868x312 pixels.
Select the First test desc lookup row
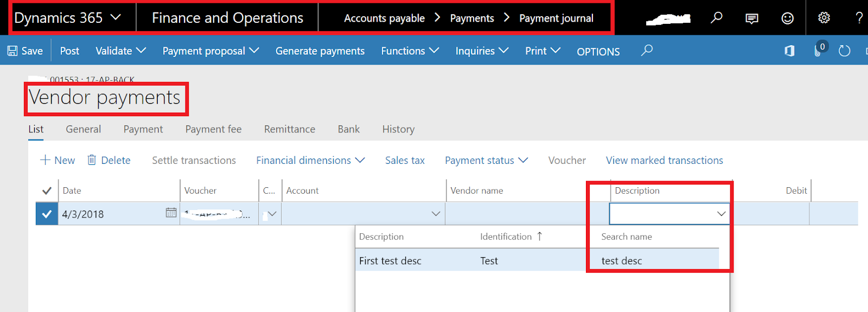390,261
